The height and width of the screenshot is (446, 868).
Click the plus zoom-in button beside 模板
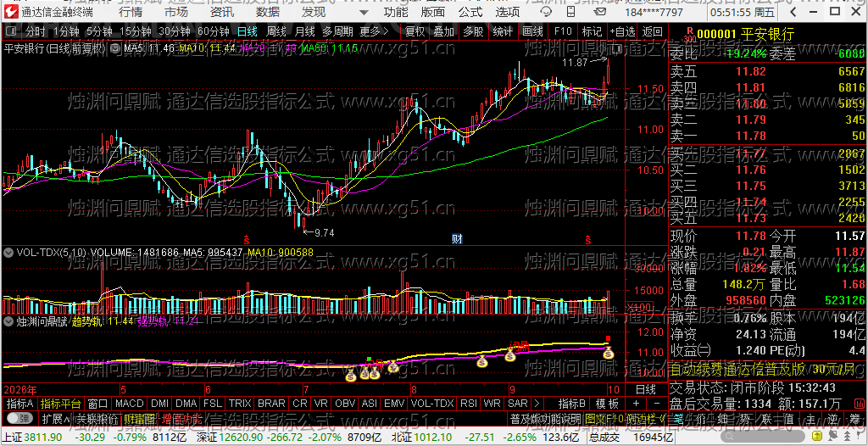coord(636,404)
